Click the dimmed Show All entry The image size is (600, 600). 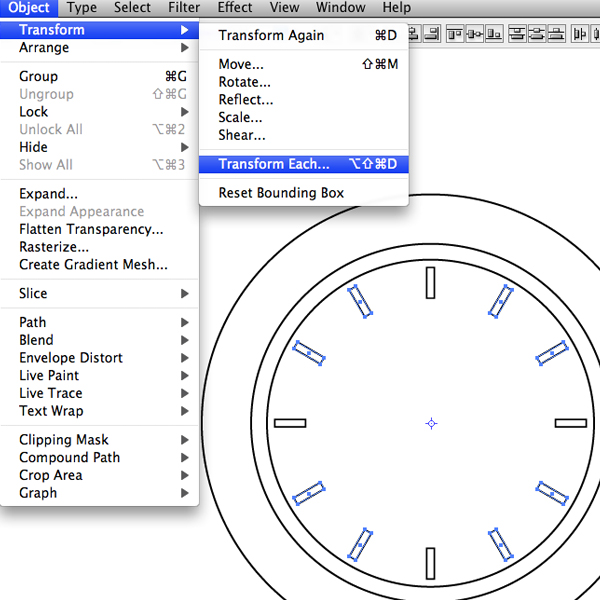click(x=99, y=165)
